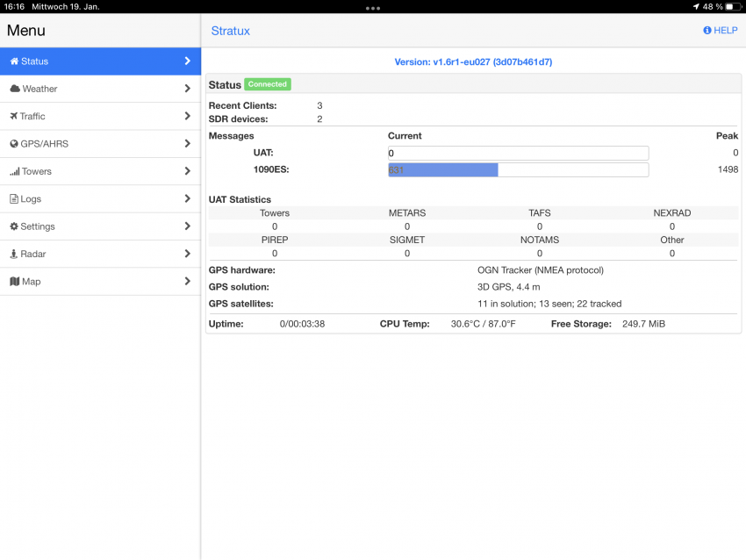Open the Towers menu item

(x=100, y=171)
